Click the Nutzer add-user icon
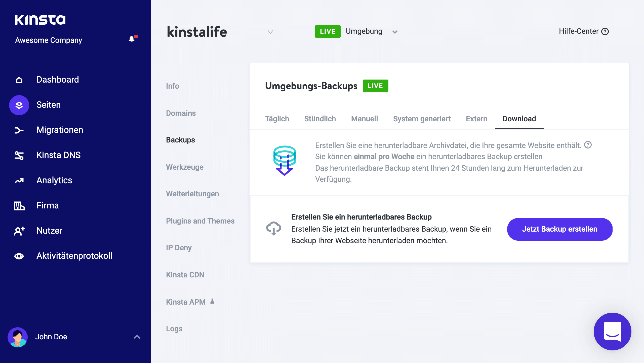This screenshot has height=363, width=644. [x=19, y=231]
